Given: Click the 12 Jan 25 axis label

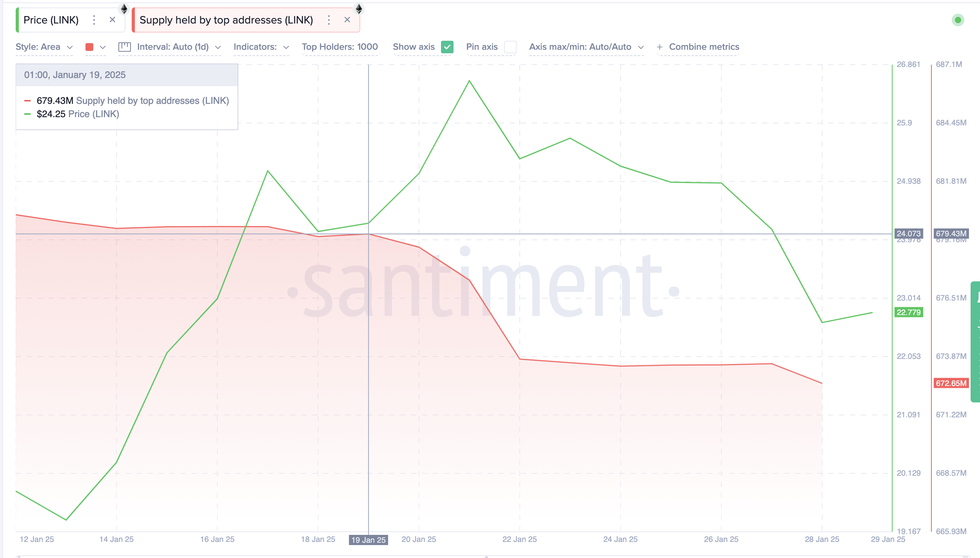Looking at the screenshot, I should (x=37, y=539).
